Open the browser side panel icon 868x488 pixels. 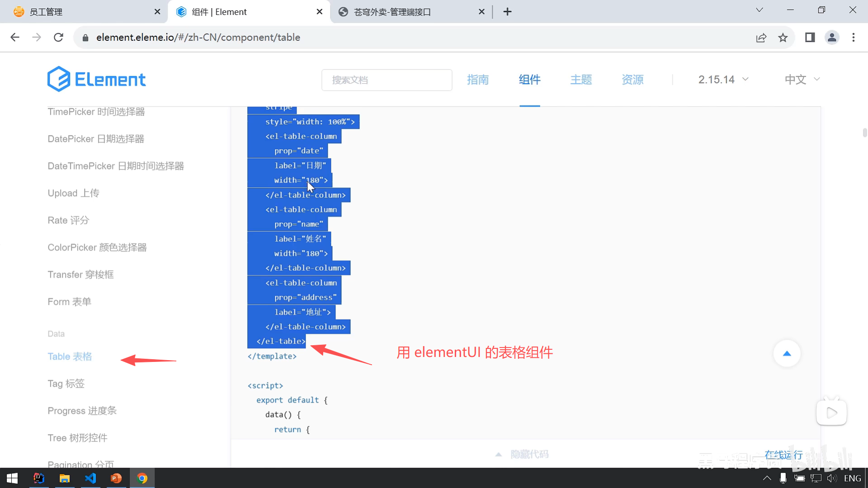pos(810,38)
